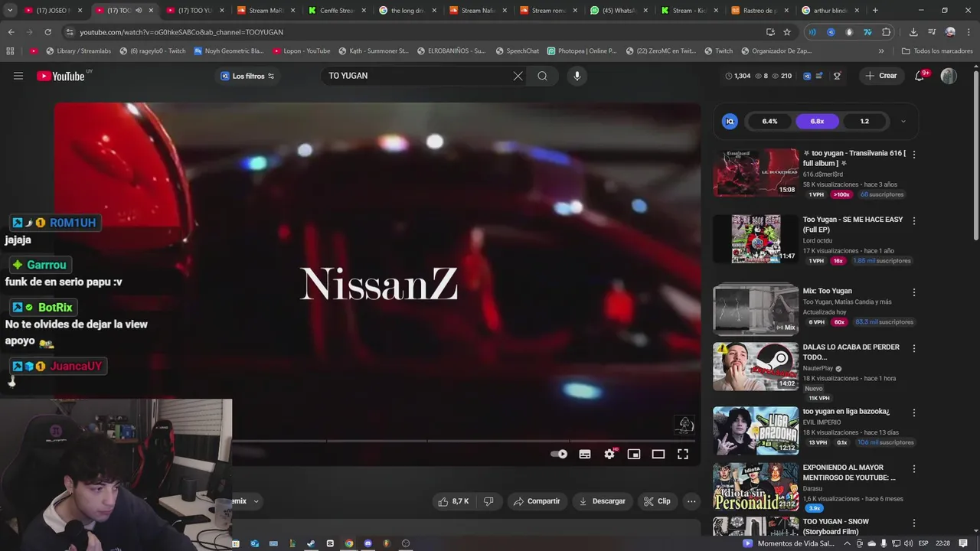
Task: Click the vidIQ trophy icon in header
Action: point(837,76)
